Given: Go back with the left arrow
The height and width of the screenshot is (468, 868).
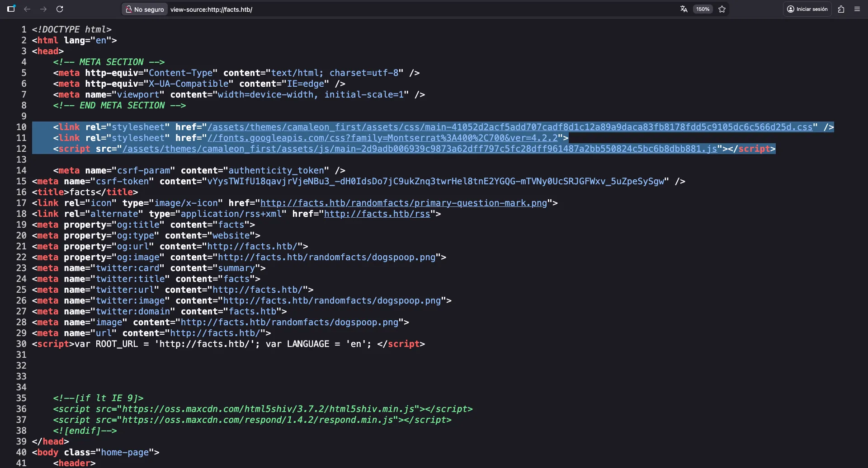Looking at the screenshot, I should click(27, 9).
